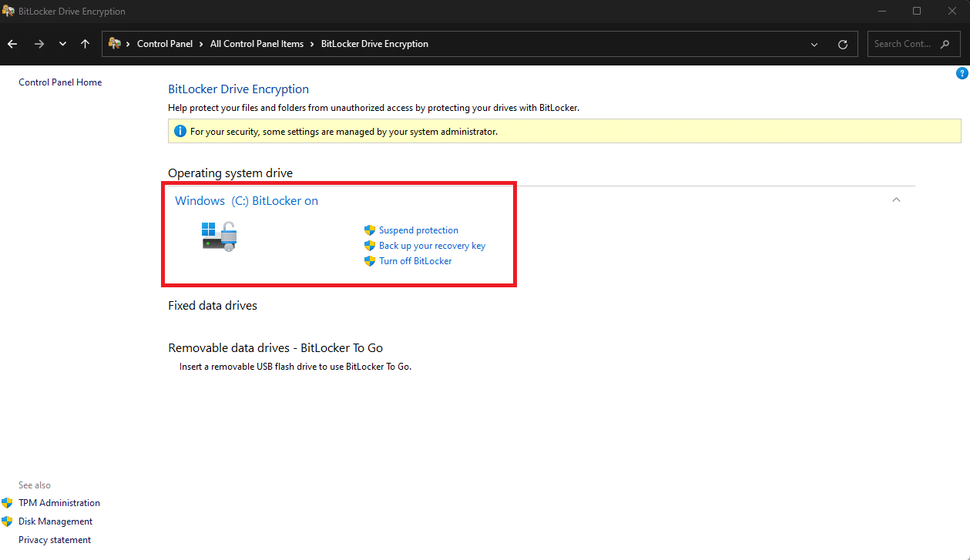Maximize the BitLocker window
Image resolution: width=970 pixels, height=560 pixels.
coord(917,12)
